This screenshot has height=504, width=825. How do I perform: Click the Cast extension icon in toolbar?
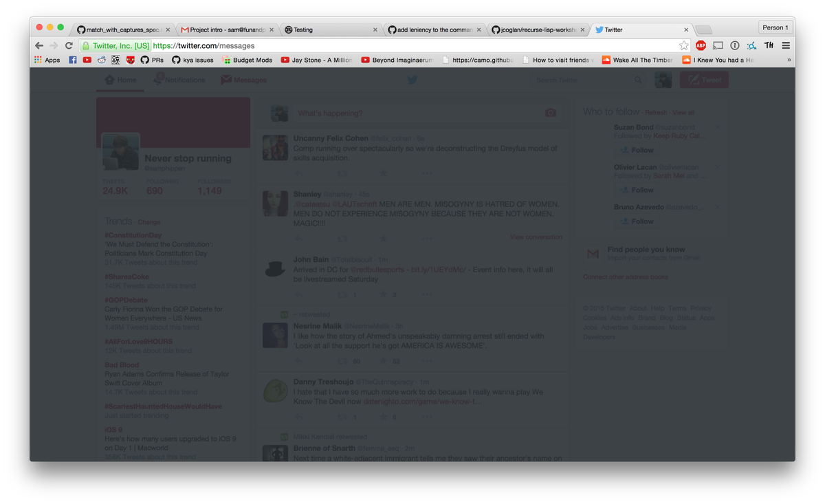pyautogui.click(x=718, y=45)
